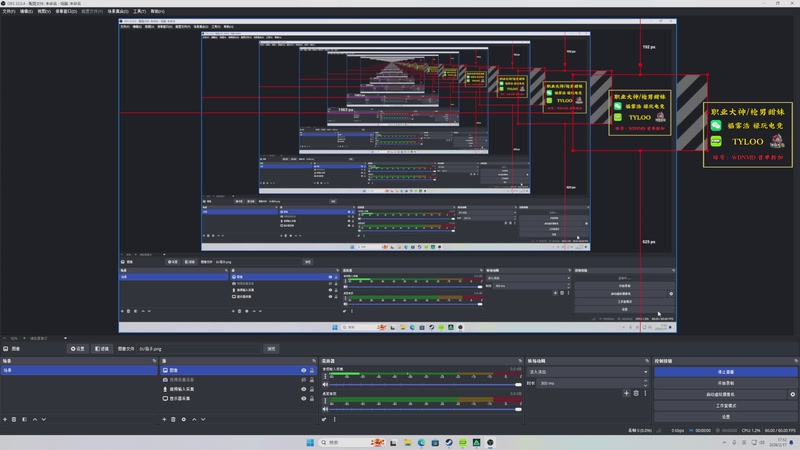Open Windows Start menu on taskbar
Image resolution: width=800 pixels, height=450 pixels.
pyautogui.click(x=310, y=442)
